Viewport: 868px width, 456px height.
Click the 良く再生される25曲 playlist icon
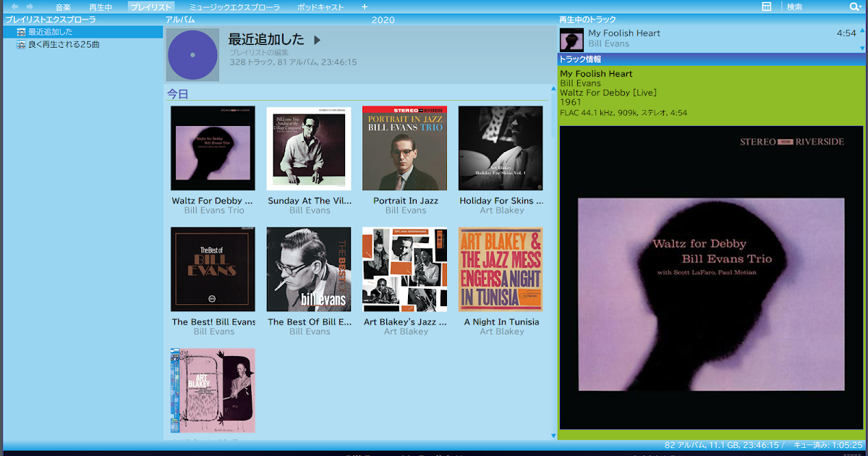(x=21, y=44)
